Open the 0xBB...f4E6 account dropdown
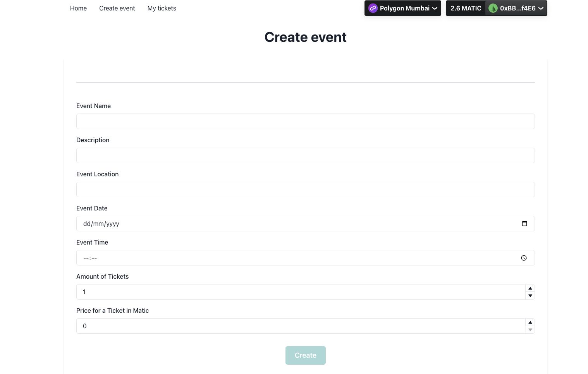Image resolution: width=588 pixels, height=374 pixels. 516,8
